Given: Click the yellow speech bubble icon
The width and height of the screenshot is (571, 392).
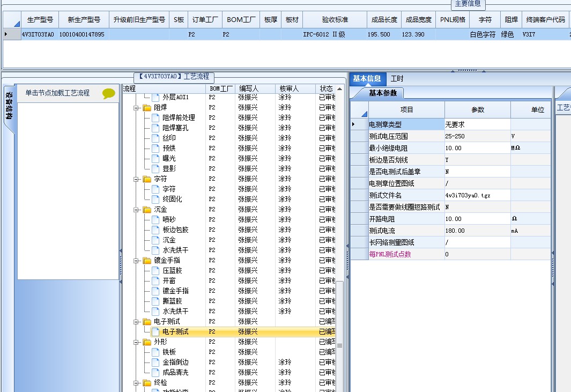Looking at the screenshot, I should (108, 94).
